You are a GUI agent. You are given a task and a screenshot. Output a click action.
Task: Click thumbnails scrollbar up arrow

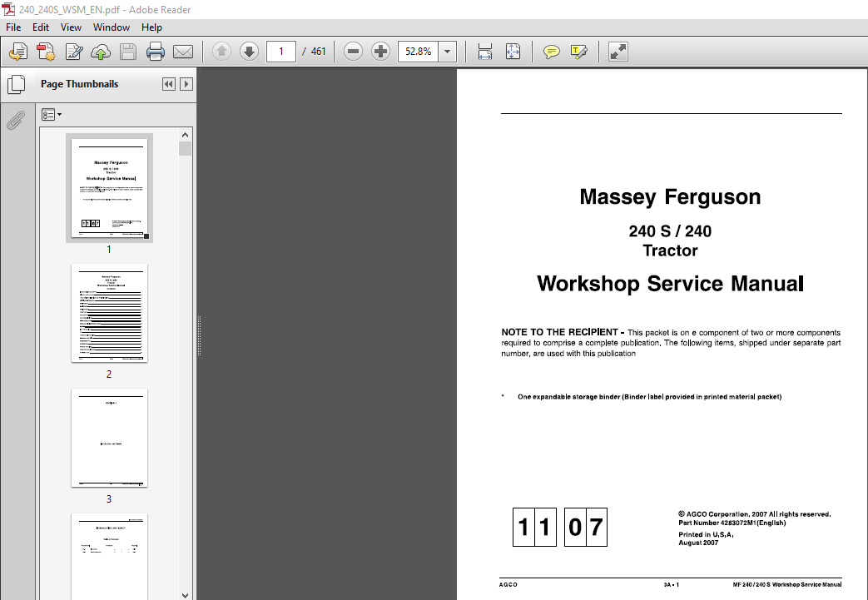tap(185, 135)
